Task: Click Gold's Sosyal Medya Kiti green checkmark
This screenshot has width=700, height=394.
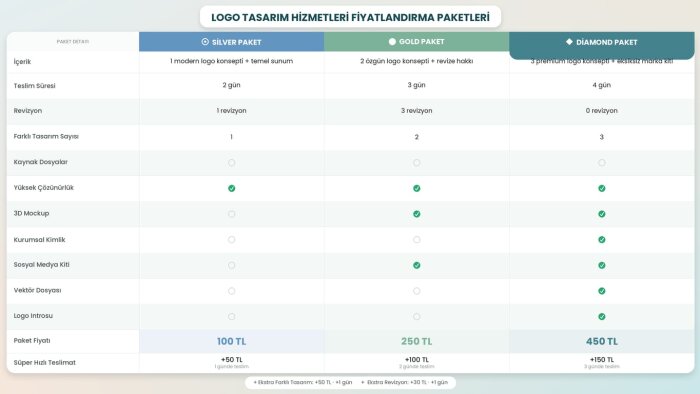Action: pos(417,265)
